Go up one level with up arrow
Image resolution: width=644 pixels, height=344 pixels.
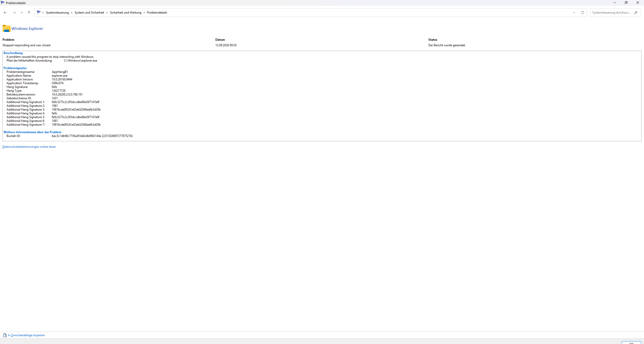click(29, 13)
